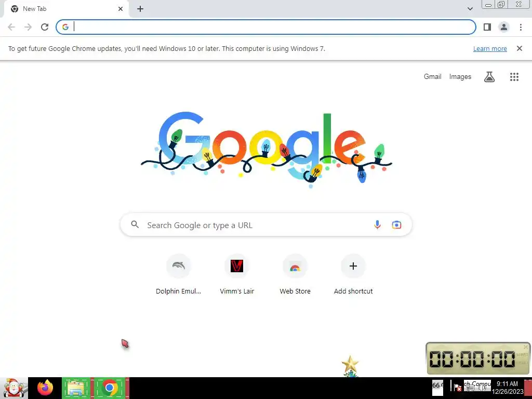Start voice search with the microphone icon
Image resolution: width=532 pixels, height=399 pixels.
(x=377, y=224)
